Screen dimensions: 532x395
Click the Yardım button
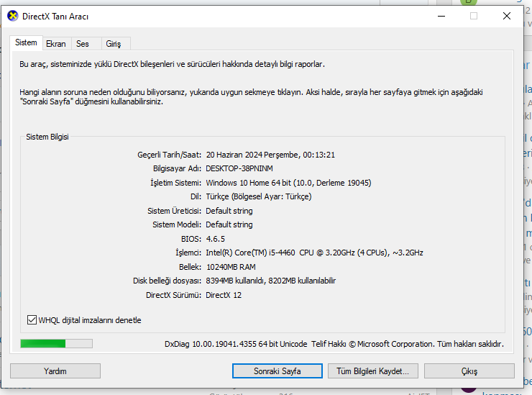55,371
